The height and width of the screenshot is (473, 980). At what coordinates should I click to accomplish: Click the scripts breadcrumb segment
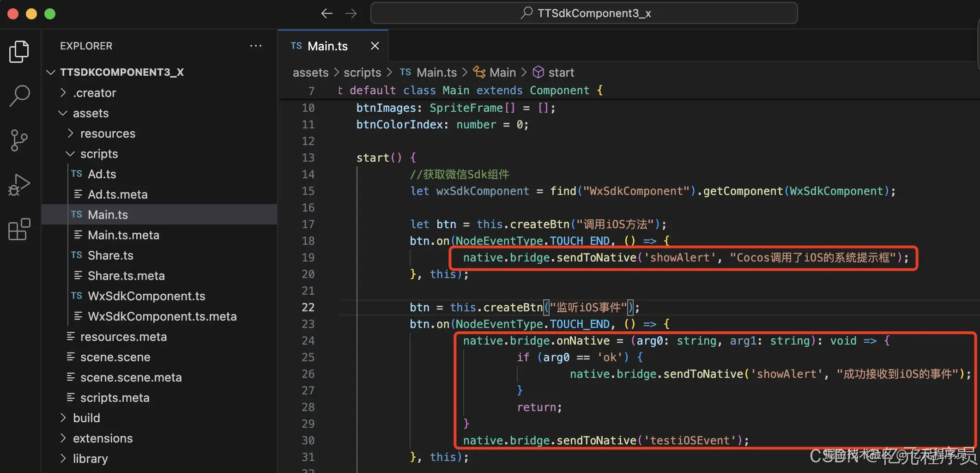coord(363,73)
